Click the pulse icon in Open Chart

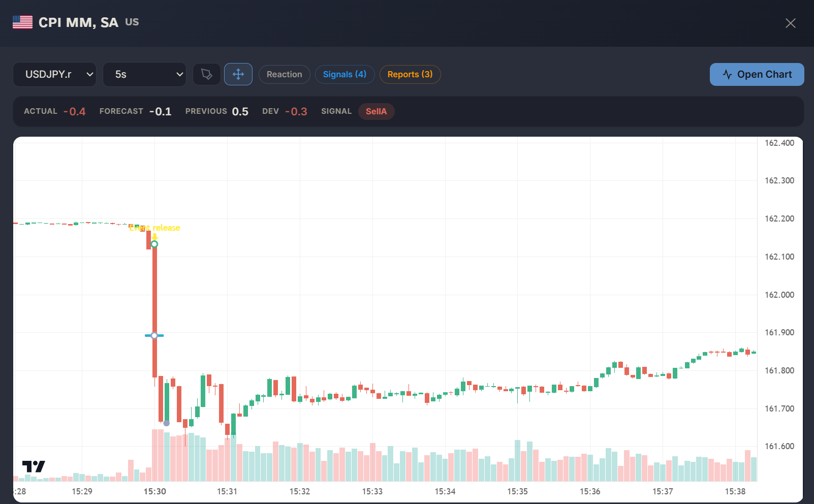[x=727, y=75]
